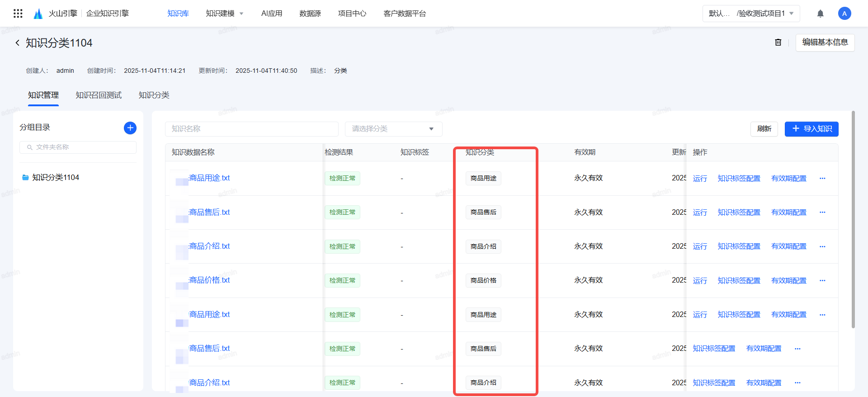Open more actions for 商品价格.txt row
The image size is (868, 397).
click(822, 281)
